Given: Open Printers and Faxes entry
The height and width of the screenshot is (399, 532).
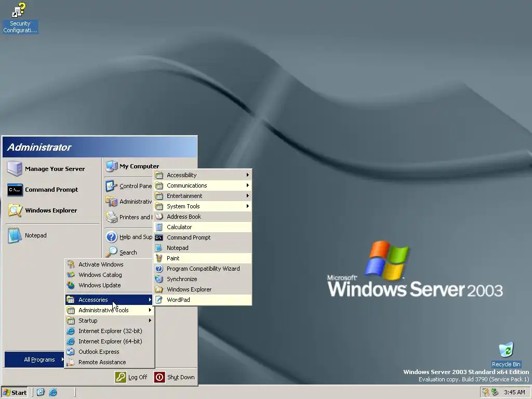Looking at the screenshot, I should click(129, 217).
